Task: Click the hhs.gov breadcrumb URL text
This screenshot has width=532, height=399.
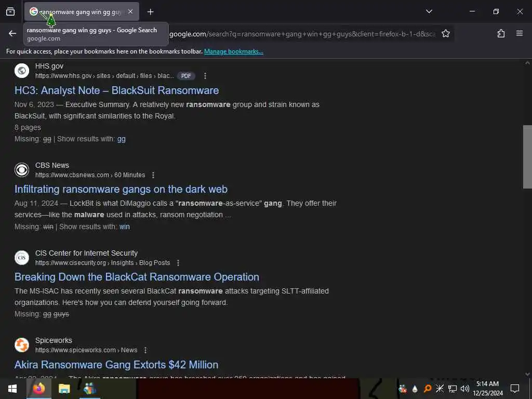Action: coord(104,76)
